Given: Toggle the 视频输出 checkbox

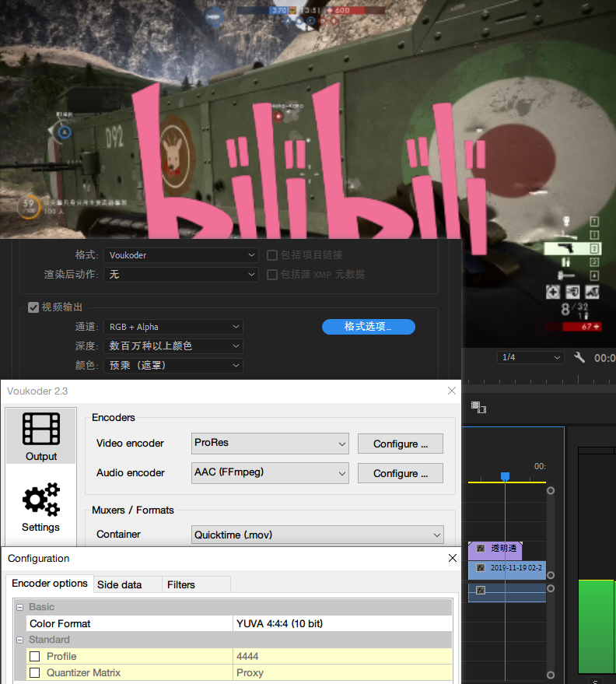Looking at the screenshot, I should tap(33, 307).
